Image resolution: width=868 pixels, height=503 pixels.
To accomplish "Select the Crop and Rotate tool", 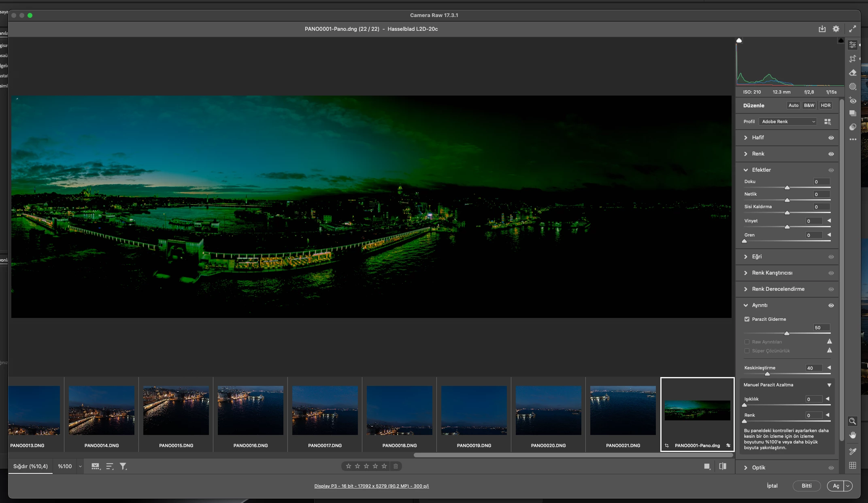I will (853, 59).
